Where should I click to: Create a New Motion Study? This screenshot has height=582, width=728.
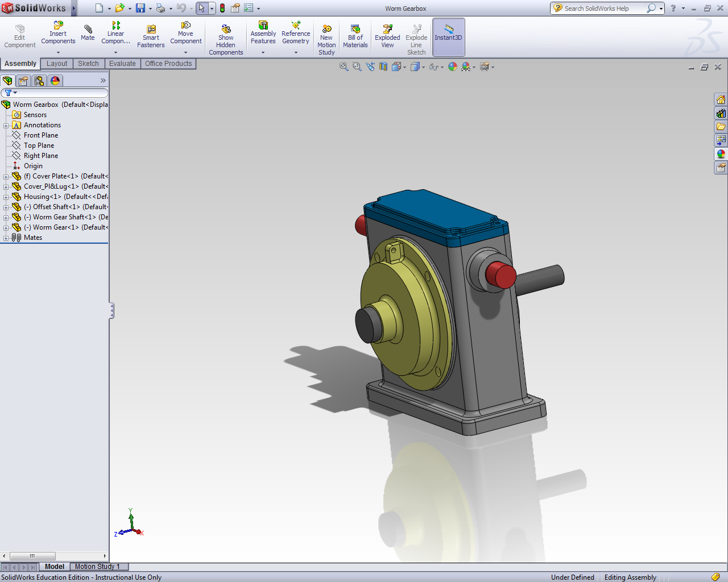(x=326, y=40)
